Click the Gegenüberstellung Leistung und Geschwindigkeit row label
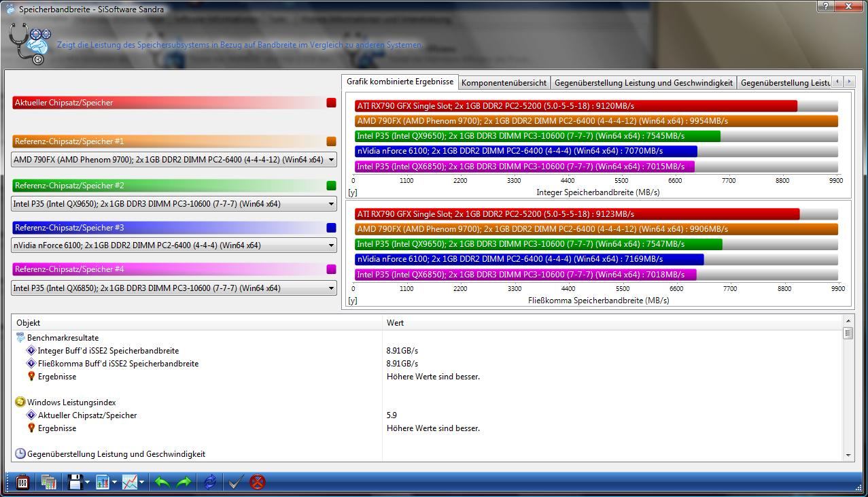The width and height of the screenshot is (868, 497). (116, 454)
